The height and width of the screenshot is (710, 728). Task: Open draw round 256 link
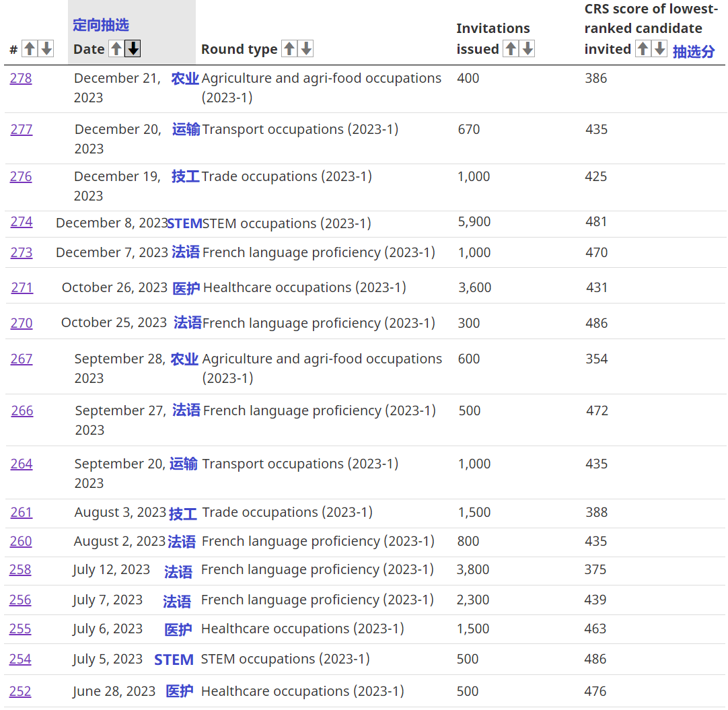click(20, 600)
